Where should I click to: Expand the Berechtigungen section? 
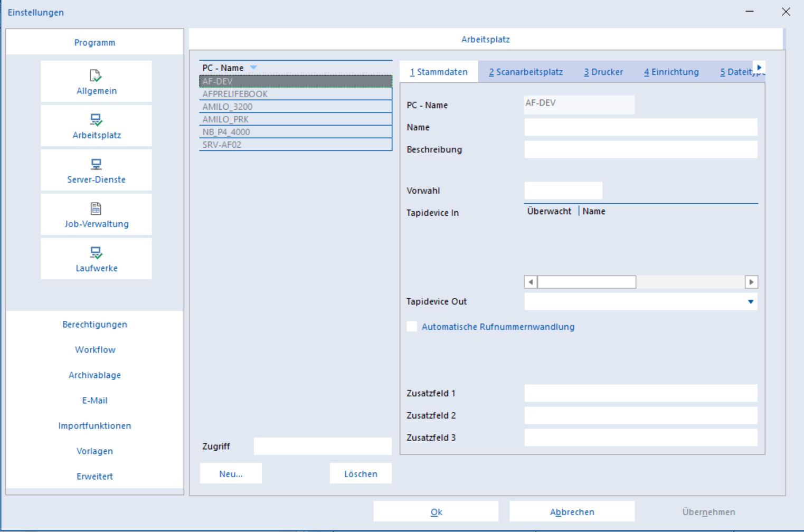coord(95,325)
